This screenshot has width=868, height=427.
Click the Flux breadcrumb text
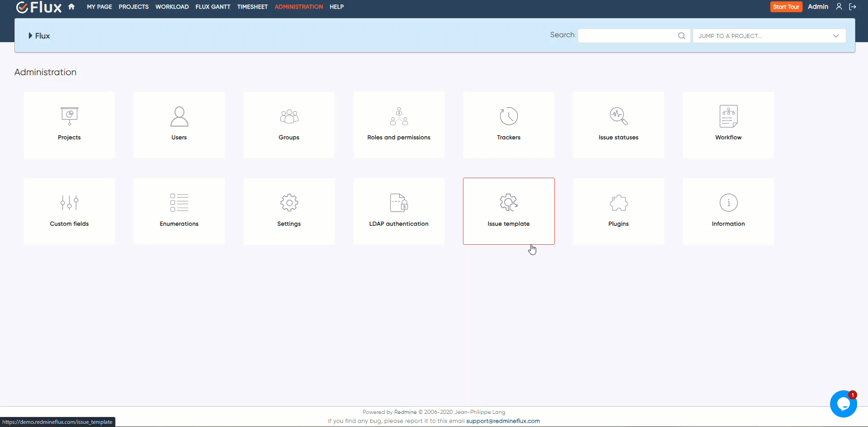click(42, 36)
